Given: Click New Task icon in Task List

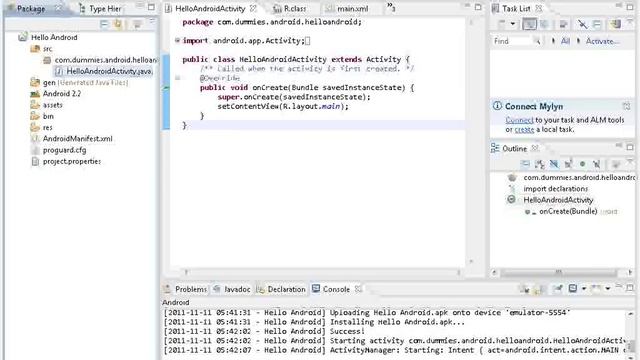Looking at the screenshot, I should (x=502, y=24).
